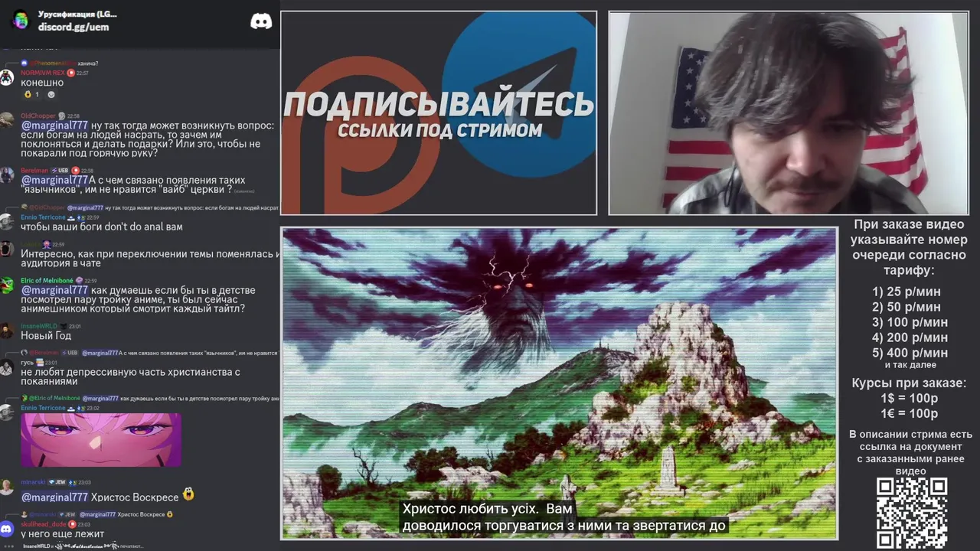Click @marginal777 mention in OldChopper's message

point(54,126)
